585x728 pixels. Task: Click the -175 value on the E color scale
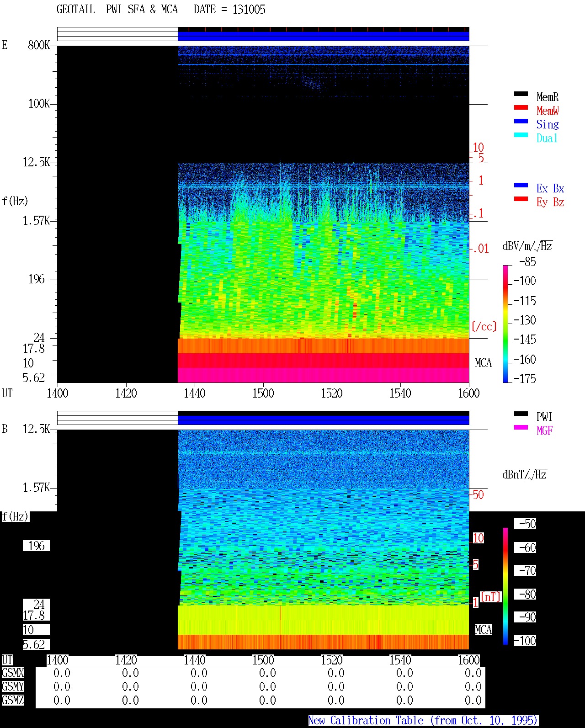point(525,378)
